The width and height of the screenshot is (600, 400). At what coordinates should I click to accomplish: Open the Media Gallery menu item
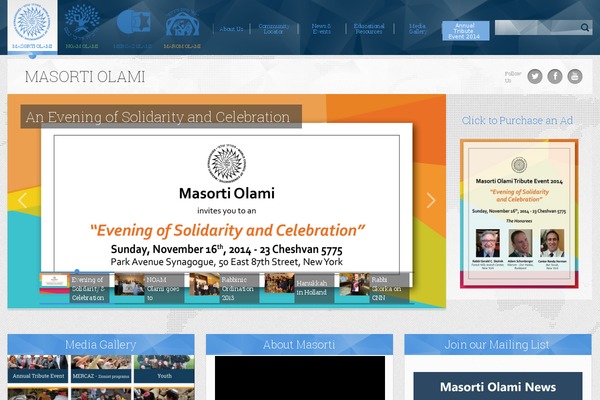[x=417, y=29]
